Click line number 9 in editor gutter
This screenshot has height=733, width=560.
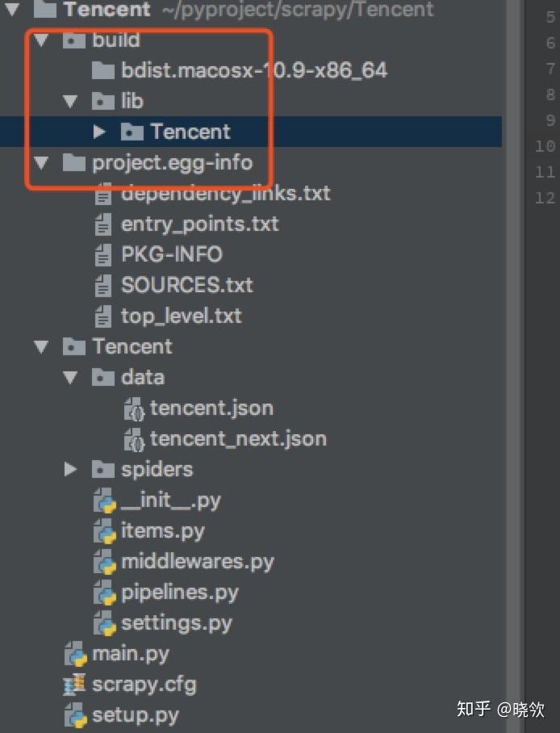tap(549, 120)
